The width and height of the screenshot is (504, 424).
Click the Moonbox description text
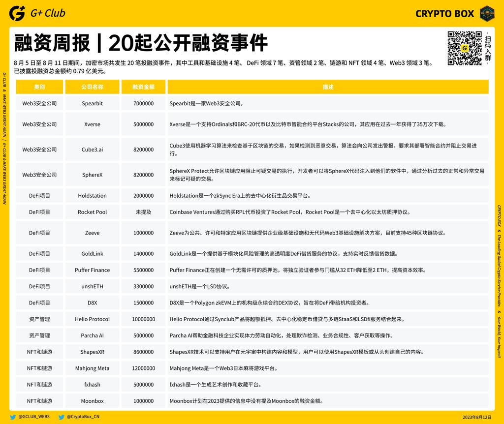(x=247, y=401)
